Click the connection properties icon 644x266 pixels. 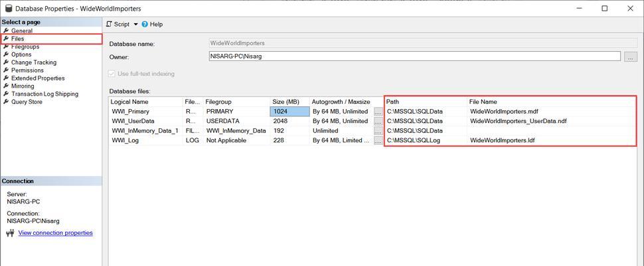11,233
